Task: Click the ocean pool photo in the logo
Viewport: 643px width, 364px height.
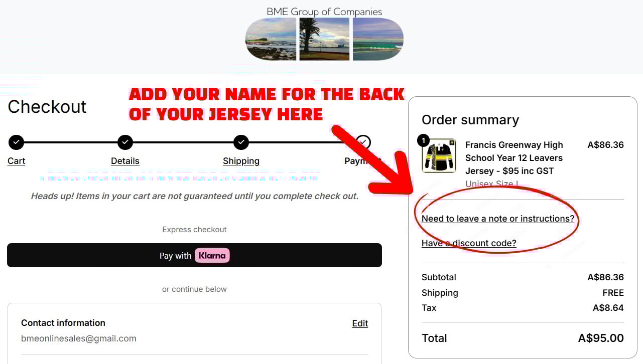Action: [x=377, y=39]
